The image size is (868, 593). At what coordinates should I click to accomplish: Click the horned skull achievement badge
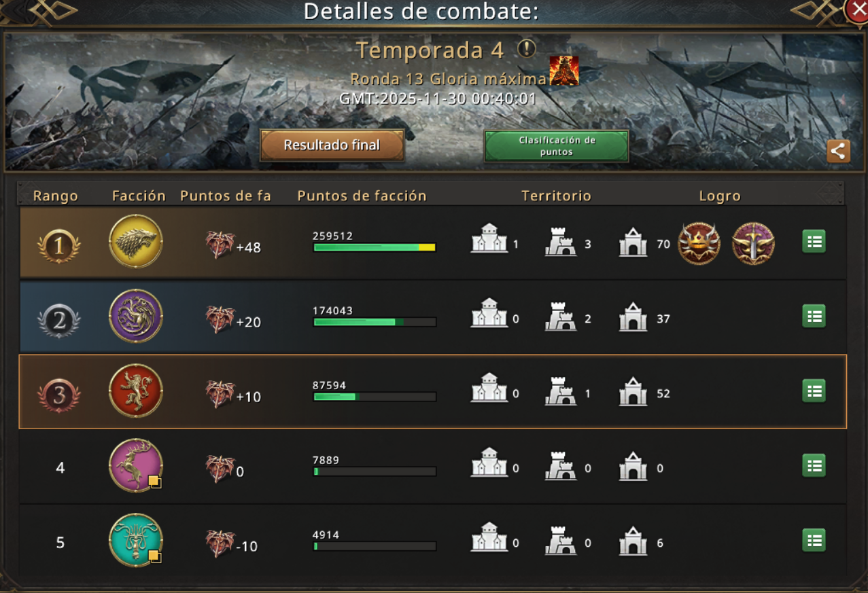pos(699,243)
